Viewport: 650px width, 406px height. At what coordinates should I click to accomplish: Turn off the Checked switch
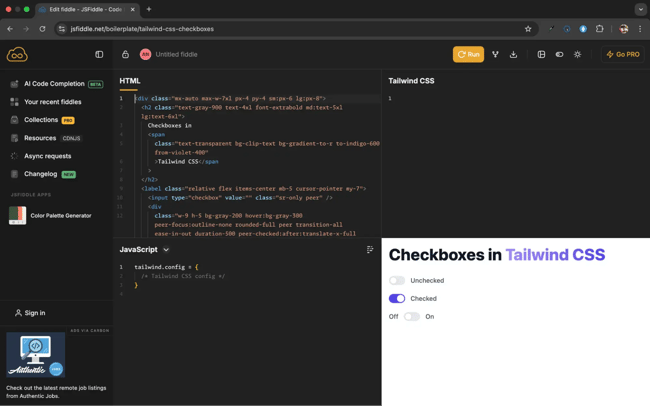point(397,299)
